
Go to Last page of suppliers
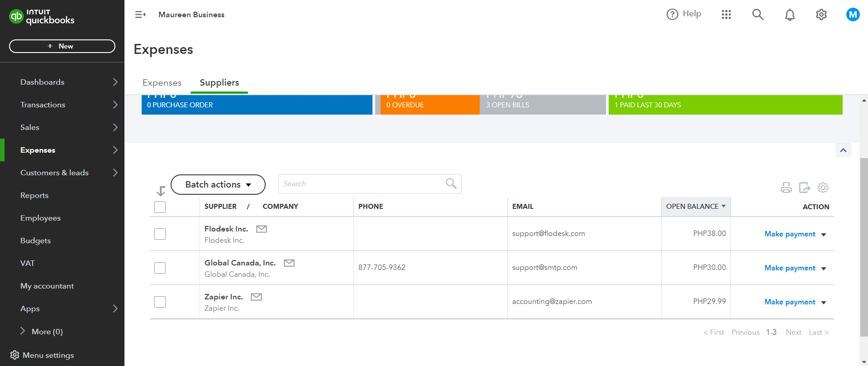pos(819,332)
